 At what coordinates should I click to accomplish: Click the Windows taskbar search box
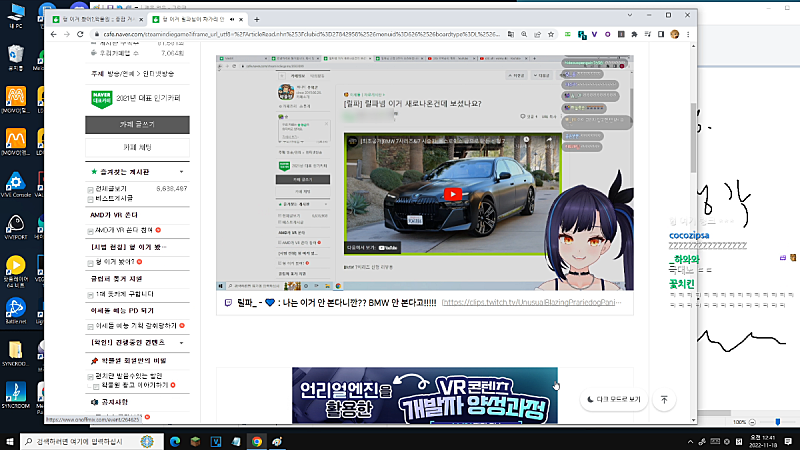pos(90,440)
